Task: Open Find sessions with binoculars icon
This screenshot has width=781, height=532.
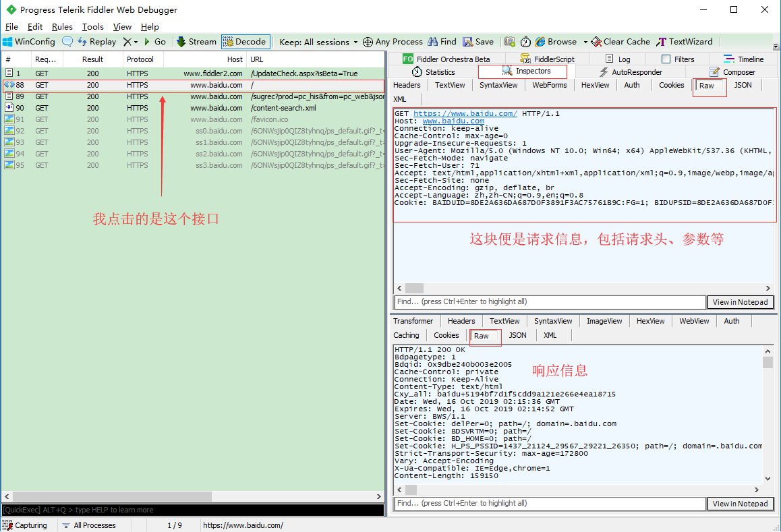Action: [442, 42]
